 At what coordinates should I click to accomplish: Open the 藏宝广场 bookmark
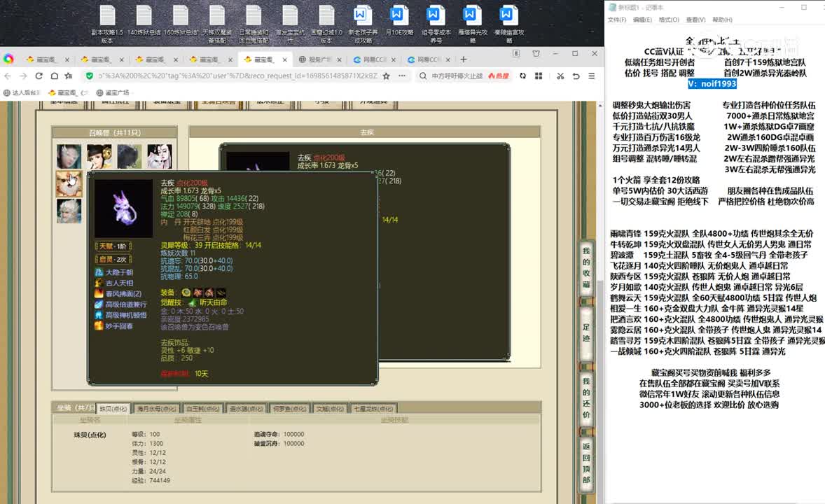(x=113, y=92)
